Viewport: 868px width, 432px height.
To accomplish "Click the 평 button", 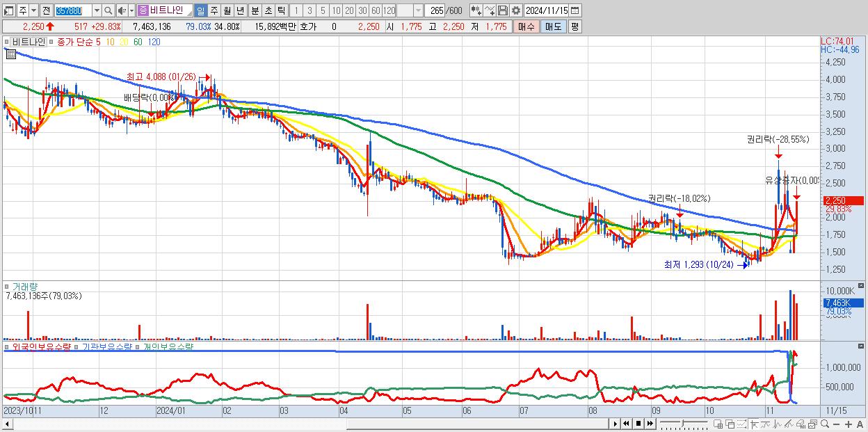I will coord(574,26).
